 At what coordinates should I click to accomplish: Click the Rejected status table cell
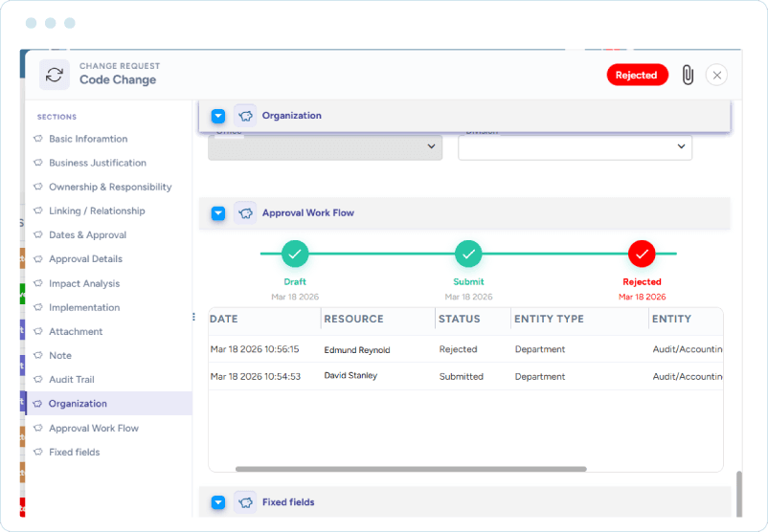pyautogui.click(x=458, y=349)
